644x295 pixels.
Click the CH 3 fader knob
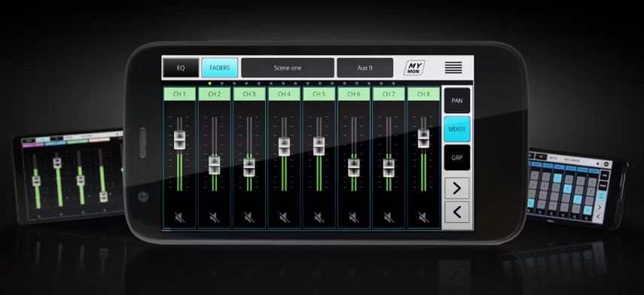pyautogui.click(x=249, y=167)
